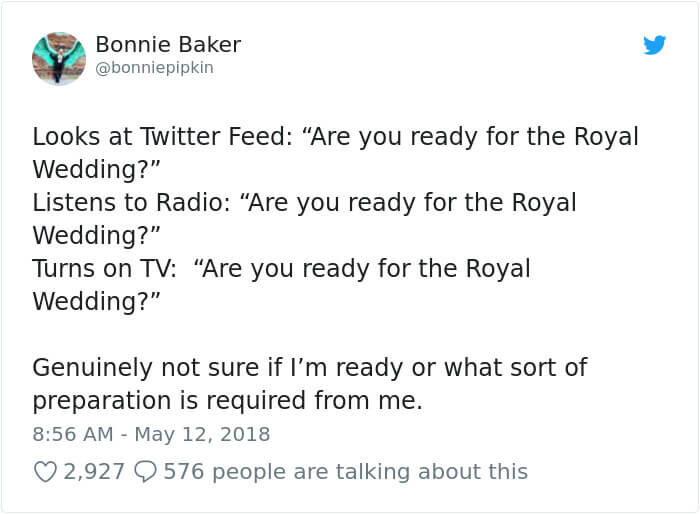The height and width of the screenshot is (514, 700).
Task: Click the word "Twitter" in the tweet body
Action: 174,137
